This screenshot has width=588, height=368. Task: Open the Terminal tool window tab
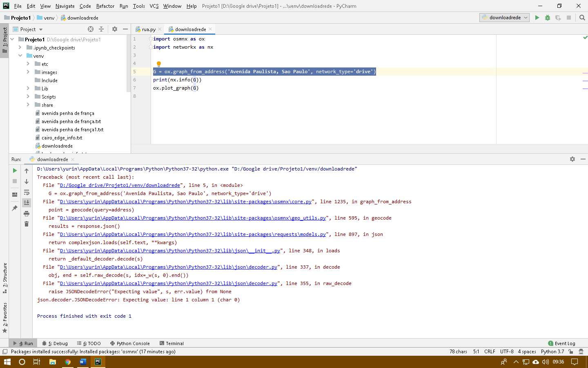171,343
